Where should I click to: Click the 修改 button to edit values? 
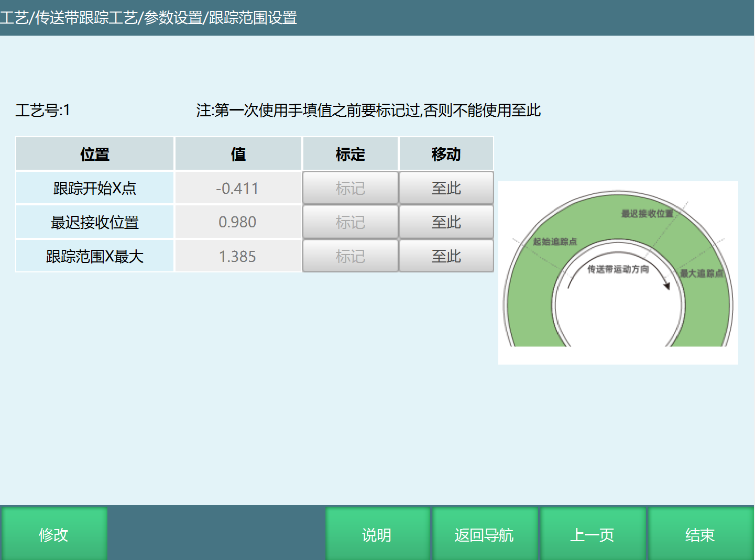[x=54, y=534]
